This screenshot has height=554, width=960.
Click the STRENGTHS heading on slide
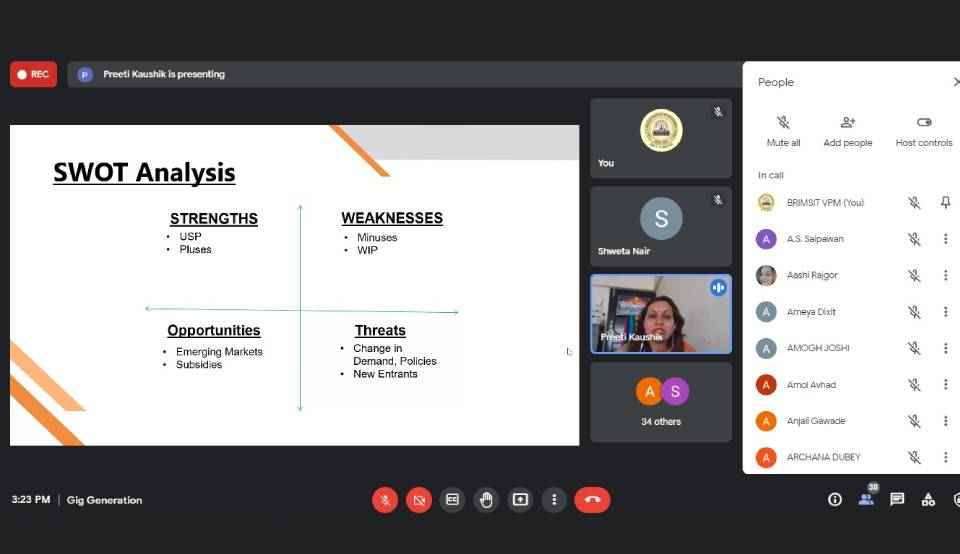[x=214, y=219]
